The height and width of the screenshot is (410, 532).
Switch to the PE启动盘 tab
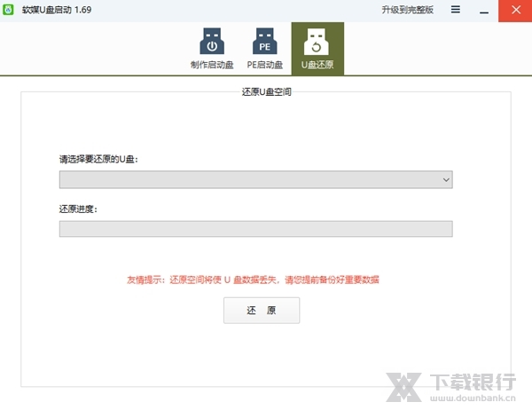click(x=264, y=49)
